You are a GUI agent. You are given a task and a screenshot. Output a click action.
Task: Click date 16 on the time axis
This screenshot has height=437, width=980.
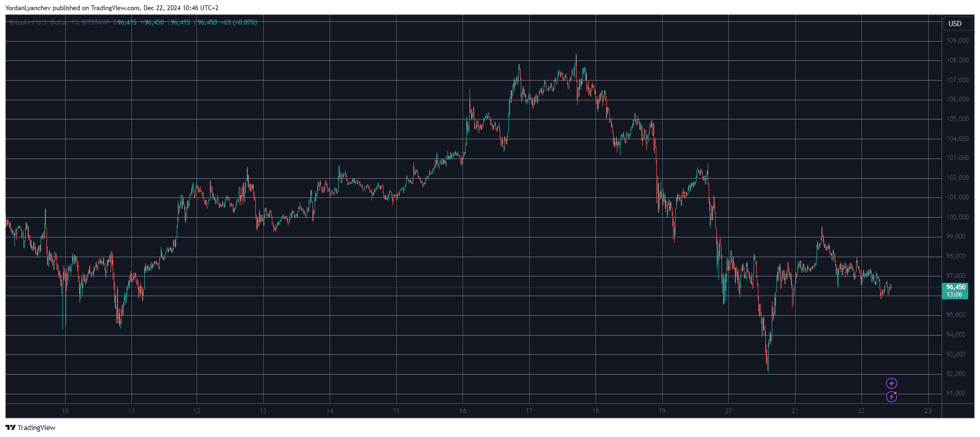click(x=462, y=411)
